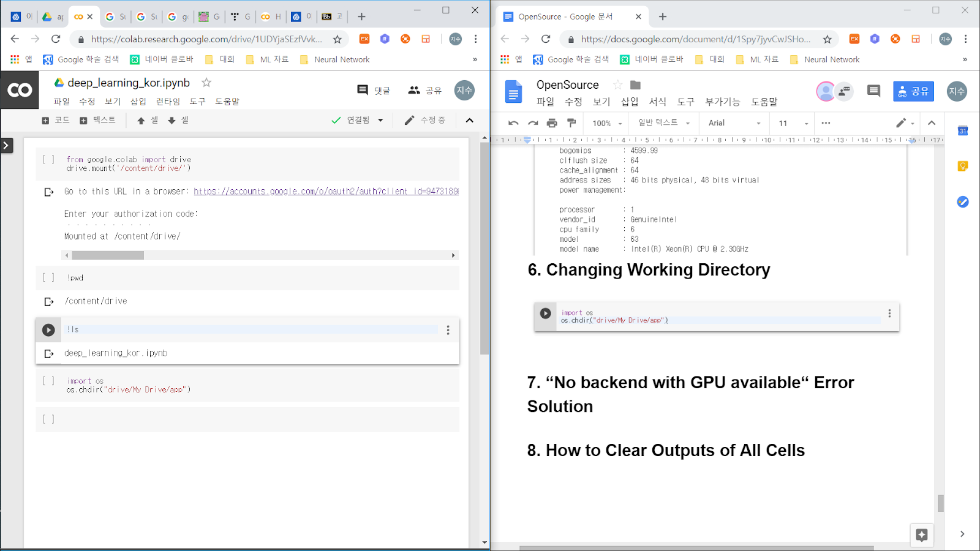Open Docs toolbar more options ellipsis
Image resolution: width=980 pixels, height=551 pixels.
coord(826,123)
